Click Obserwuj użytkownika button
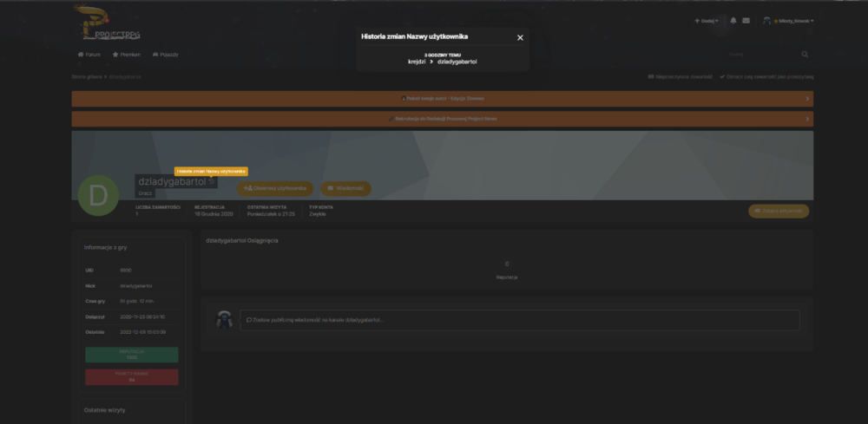This screenshot has width=868, height=424. pyautogui.click(x=275, y=188)
